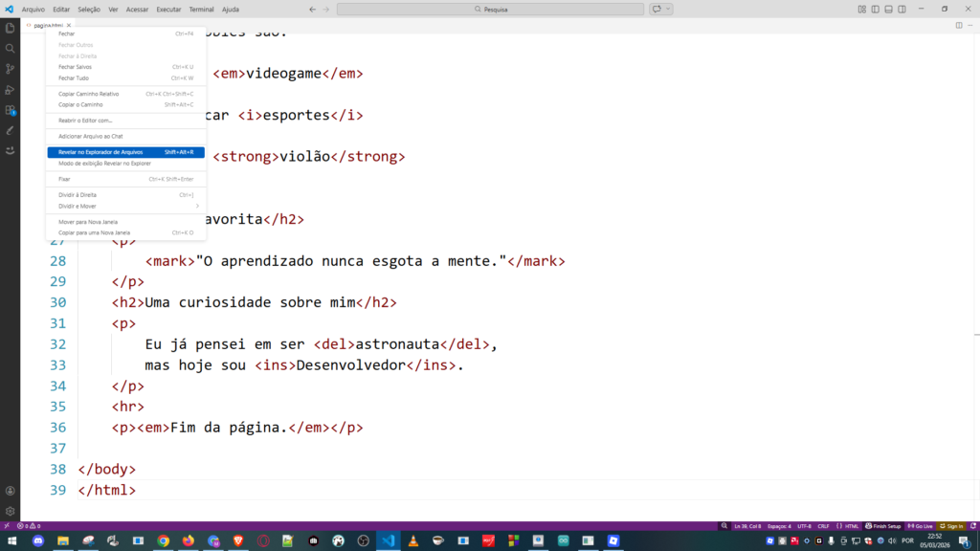Toggle the primary side bar layout button
Image resolution: width=980 pixels, height=551 pixels.
875,9
